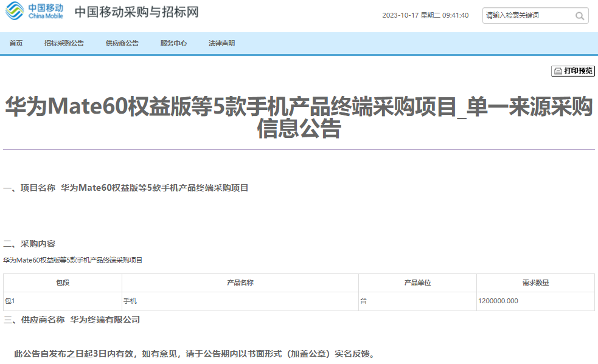The height and width of the screenshot is (364, 598).
Task: Click the 产品单位 column header
Action: coord(417,283)
